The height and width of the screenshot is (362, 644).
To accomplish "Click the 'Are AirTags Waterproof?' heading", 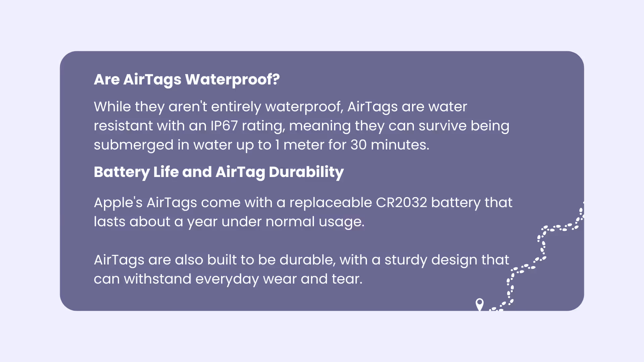I will [187, 80].
